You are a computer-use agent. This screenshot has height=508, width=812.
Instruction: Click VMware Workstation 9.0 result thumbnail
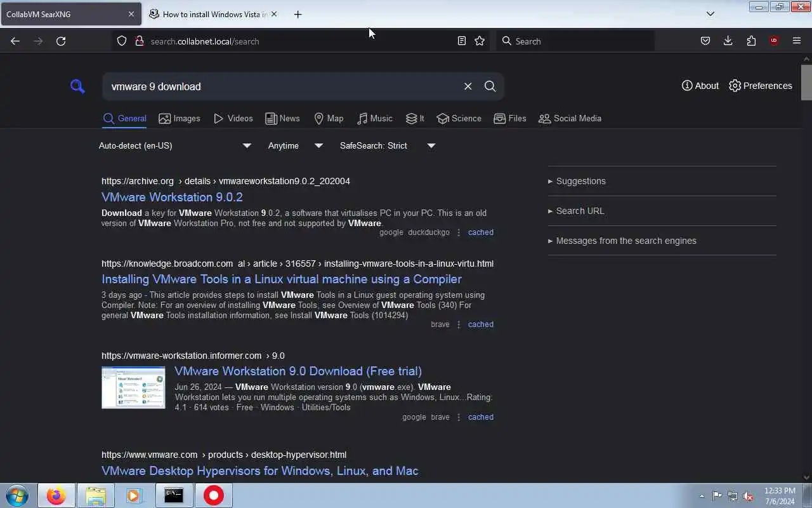133,387
